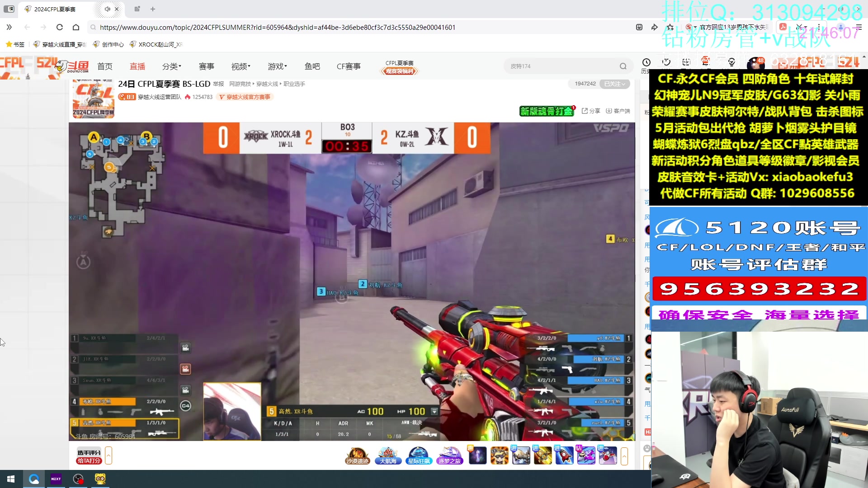Select the rocket gift icon
868x488 pixels.
[x=564, y=455]
